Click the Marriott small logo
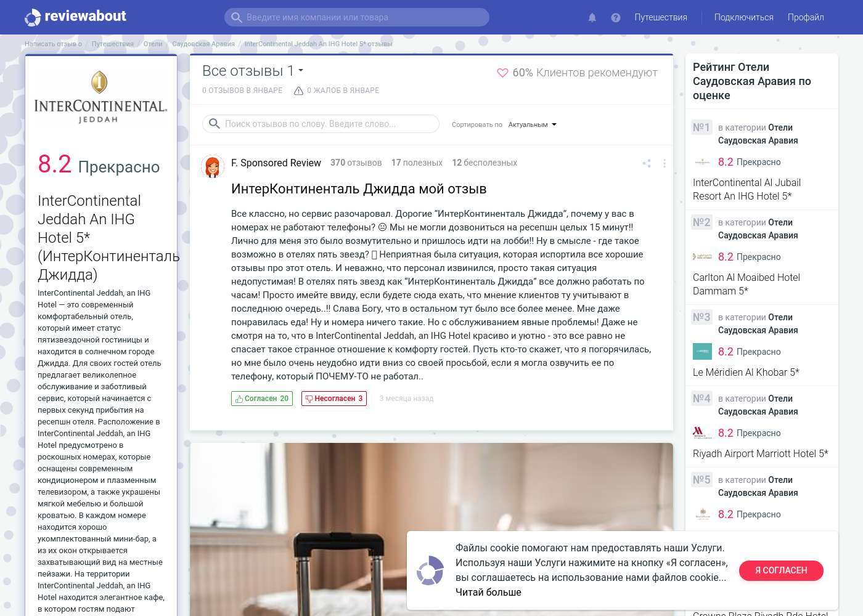The height and width of the screenshot is (616, 863). (702, 433)
